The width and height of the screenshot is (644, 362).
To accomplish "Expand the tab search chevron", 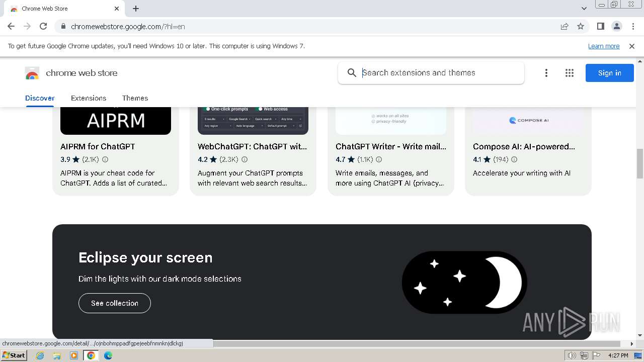I will tap(584, 9).
